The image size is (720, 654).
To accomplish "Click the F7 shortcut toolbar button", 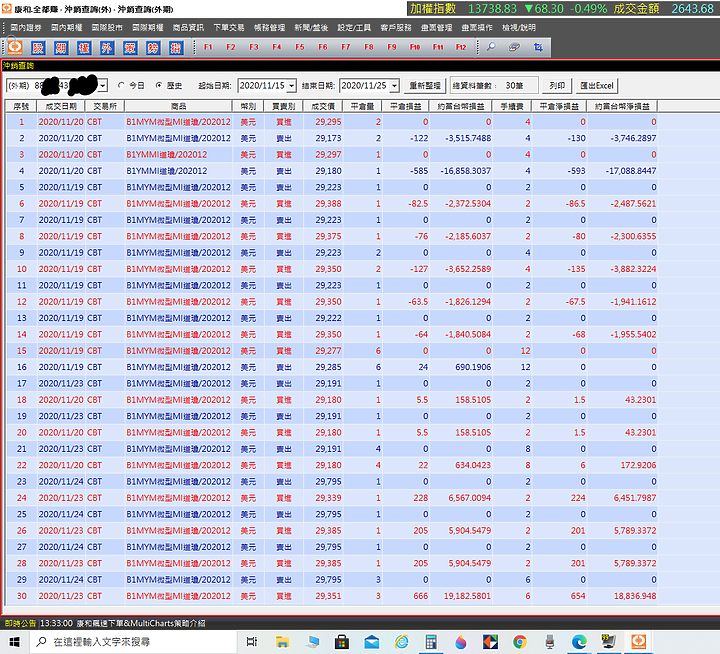I will [x=346, y=47].
